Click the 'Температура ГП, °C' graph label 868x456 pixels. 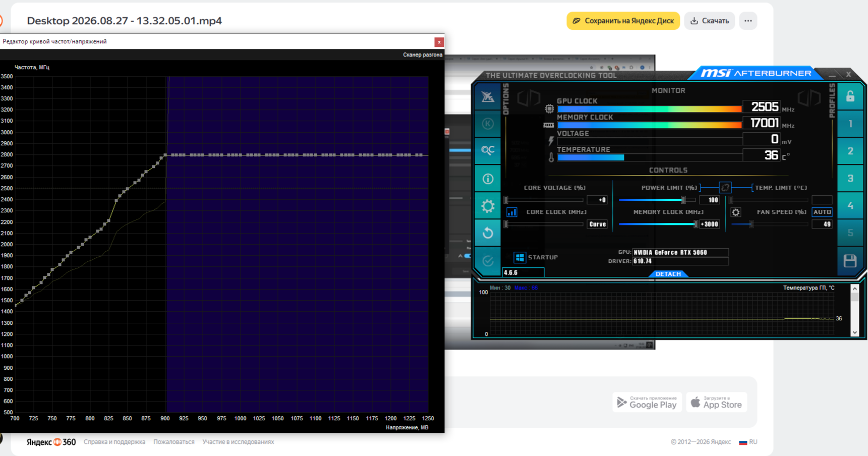click(808, 288)
